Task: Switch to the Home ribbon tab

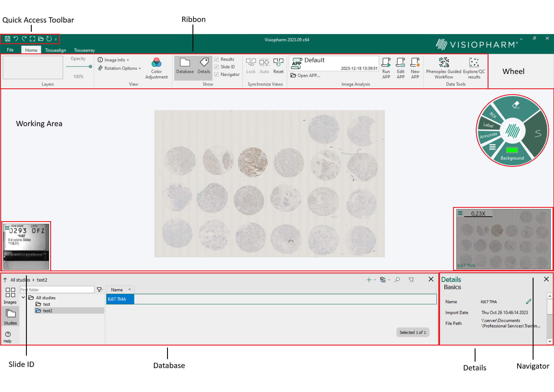Action: pos(31,50)
